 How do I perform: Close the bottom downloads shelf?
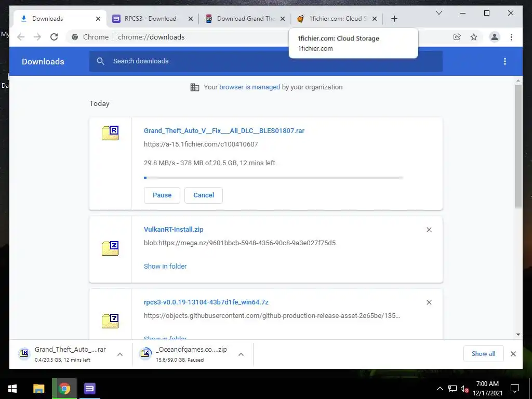click(x=513, y=354)
